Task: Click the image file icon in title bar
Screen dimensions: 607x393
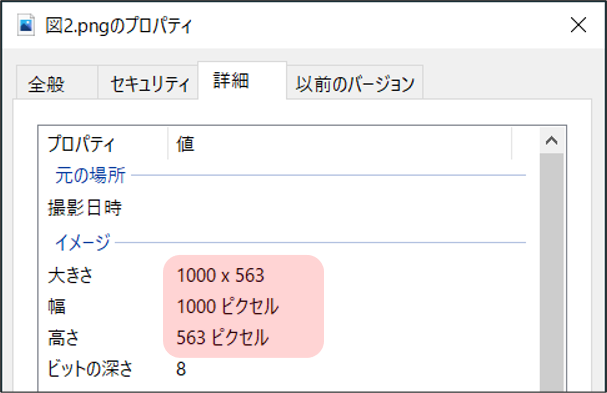Action: click(x=26, y=25)
